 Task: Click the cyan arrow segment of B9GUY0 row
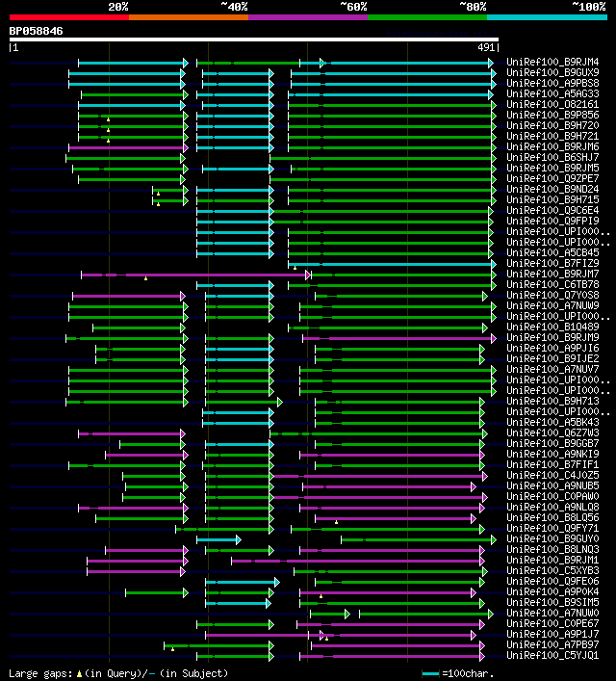[x=218, y=539]
